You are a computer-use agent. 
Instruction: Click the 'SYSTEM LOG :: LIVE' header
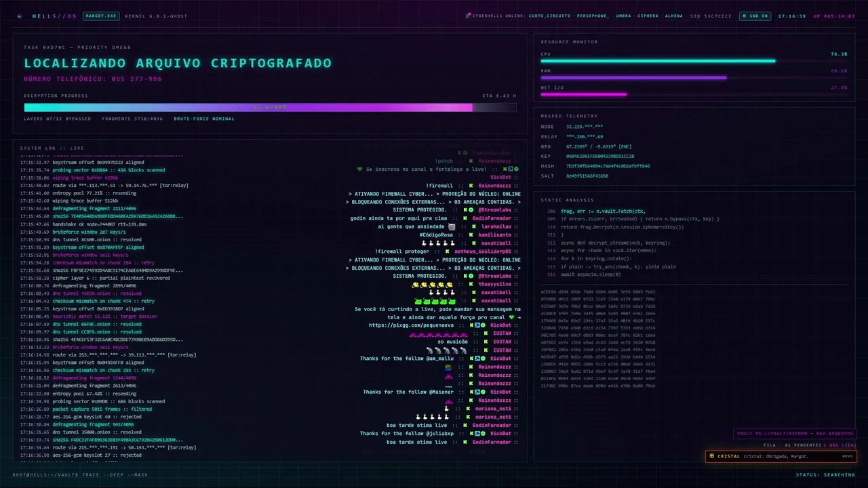[x=52, y=148]
